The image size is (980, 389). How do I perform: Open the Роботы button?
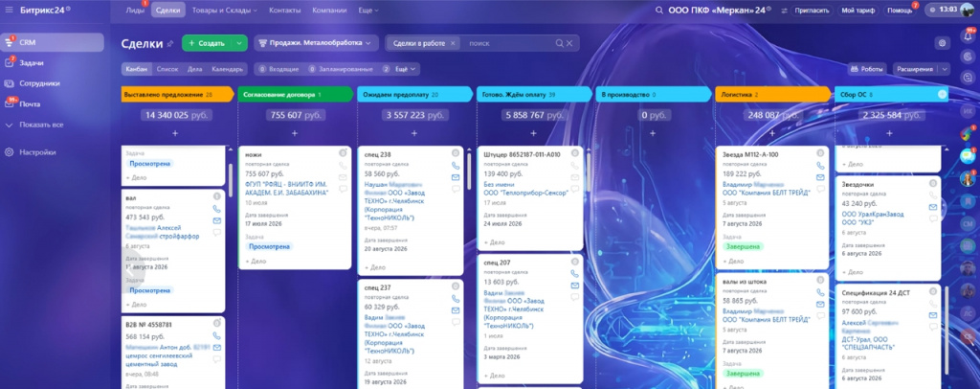[x=867, y=69]
